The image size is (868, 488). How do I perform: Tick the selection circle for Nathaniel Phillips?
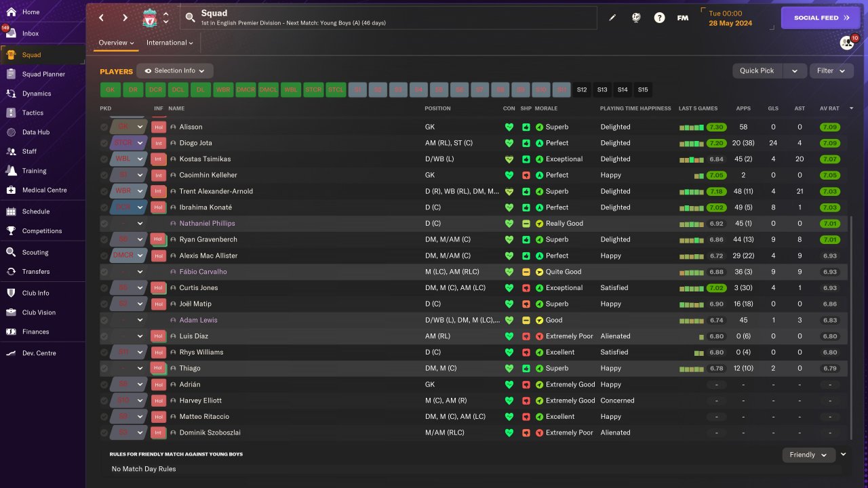point(104,224)
